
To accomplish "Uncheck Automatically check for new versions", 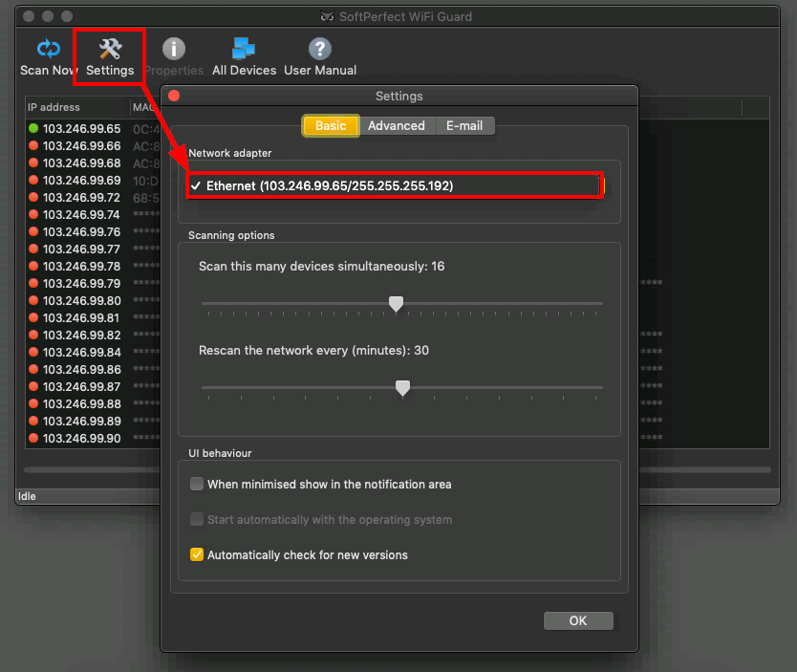I will [x=197, y=554].
